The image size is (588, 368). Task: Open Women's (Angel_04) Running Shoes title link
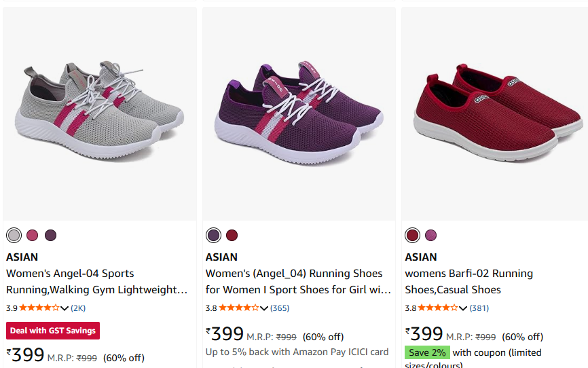click(298, 282)
